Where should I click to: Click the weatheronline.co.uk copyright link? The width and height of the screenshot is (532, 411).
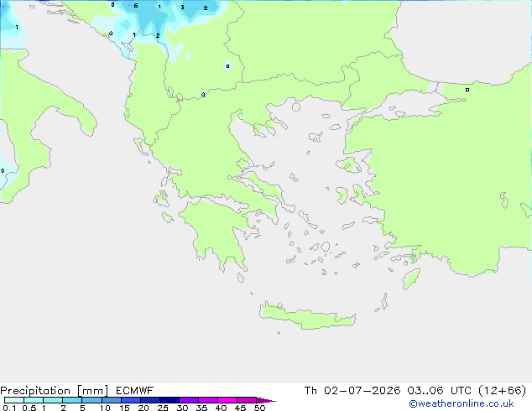coord(461,403)
